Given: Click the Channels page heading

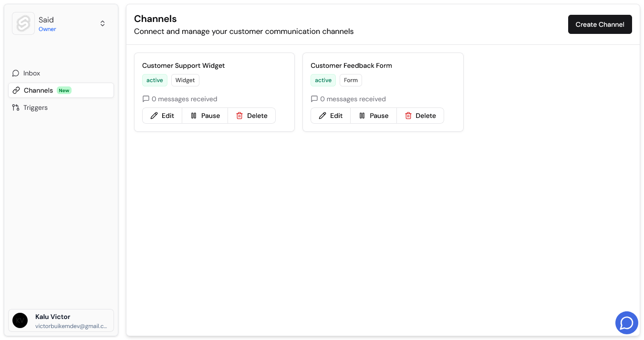Looking at the screenshot, I should tap(156, 19).
